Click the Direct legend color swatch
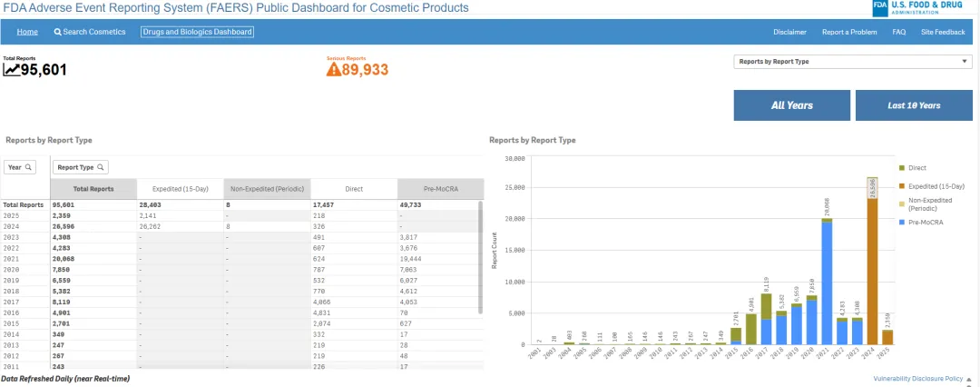980x387 pixels. click(902, 168)
